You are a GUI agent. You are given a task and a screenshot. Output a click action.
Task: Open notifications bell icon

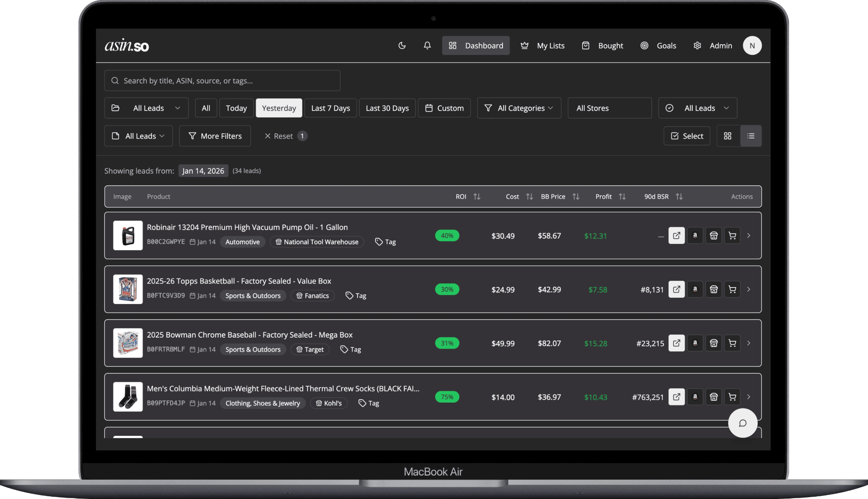[x=427, y=45]
